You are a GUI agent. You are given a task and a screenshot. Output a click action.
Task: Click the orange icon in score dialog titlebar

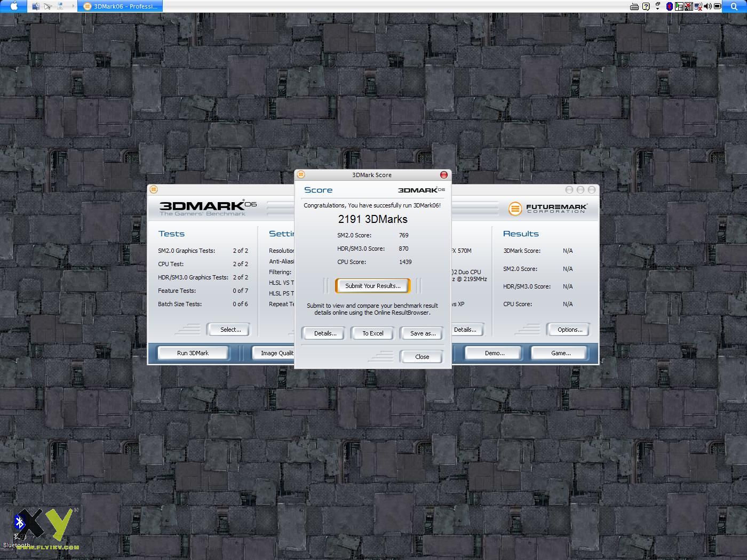point(301,174)
